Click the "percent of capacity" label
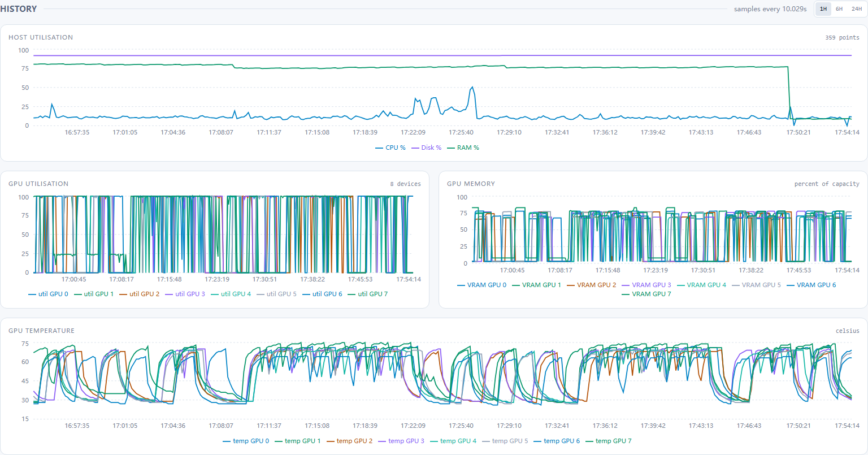 tap(827, 184)
